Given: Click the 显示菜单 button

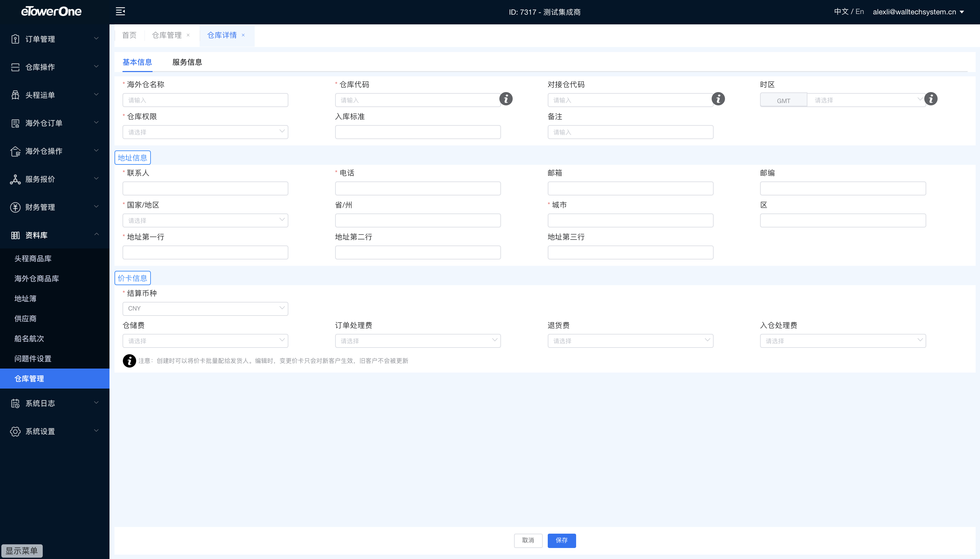Looking at the screenshot, I should [x=22, y=551].
